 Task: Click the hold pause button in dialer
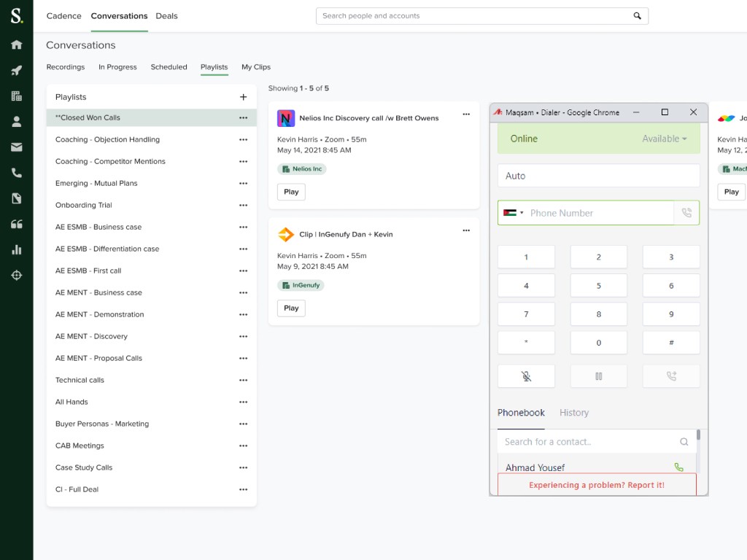[598, 376]
